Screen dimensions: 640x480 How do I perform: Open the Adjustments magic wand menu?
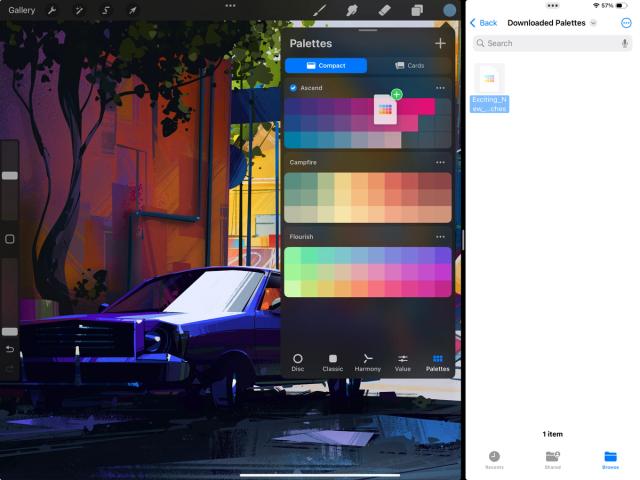point(79,10)
